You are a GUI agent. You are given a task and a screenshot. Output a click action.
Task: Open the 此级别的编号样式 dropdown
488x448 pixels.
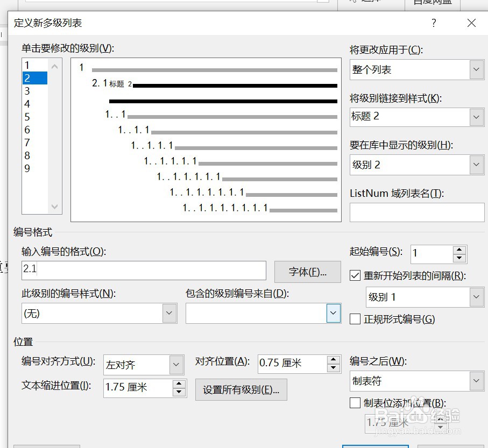pyautogui.click(x=169, y=313)
